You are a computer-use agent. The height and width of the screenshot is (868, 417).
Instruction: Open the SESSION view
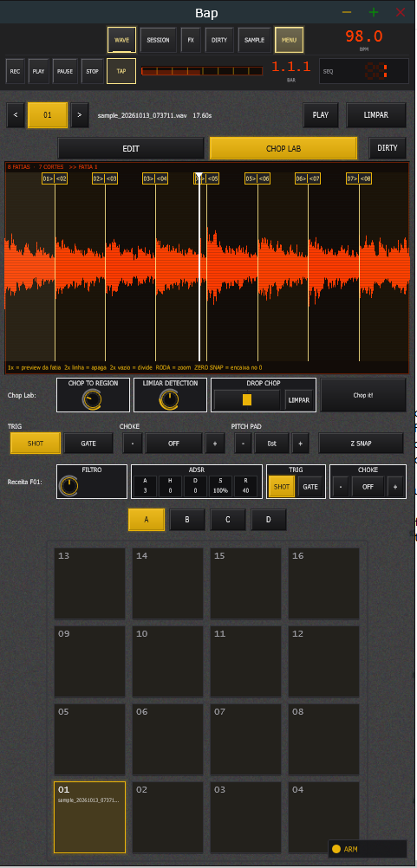[158, 40]
